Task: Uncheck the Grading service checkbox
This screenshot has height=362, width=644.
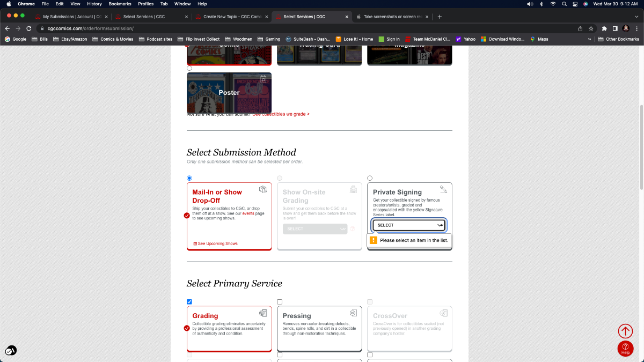Action: point(189,302)
